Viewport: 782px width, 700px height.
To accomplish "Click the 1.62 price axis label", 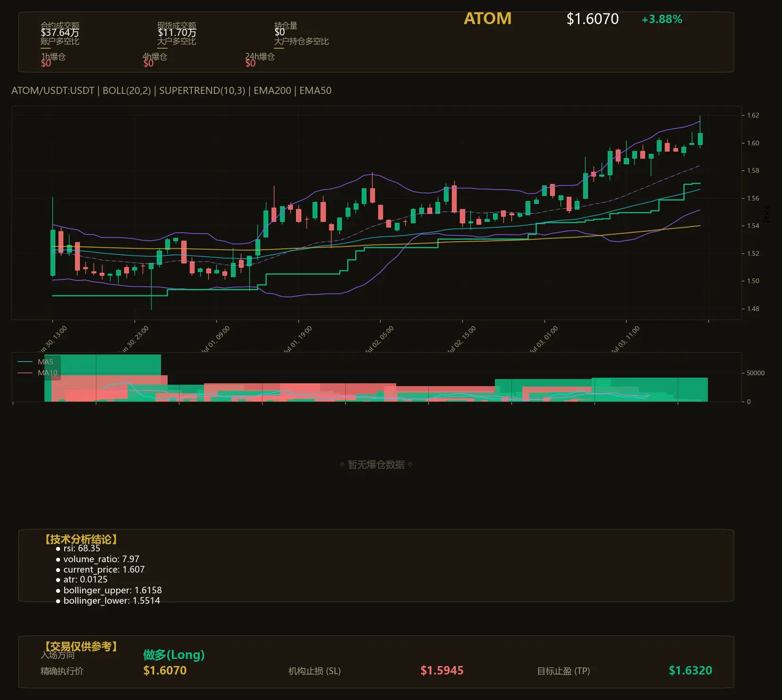I will click(753, 115).
